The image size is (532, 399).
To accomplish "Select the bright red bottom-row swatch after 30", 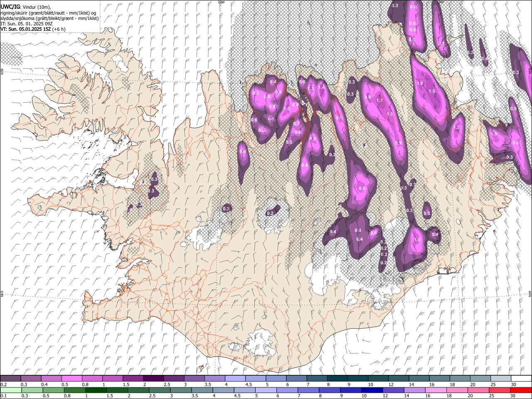I will tap(521, 390).
